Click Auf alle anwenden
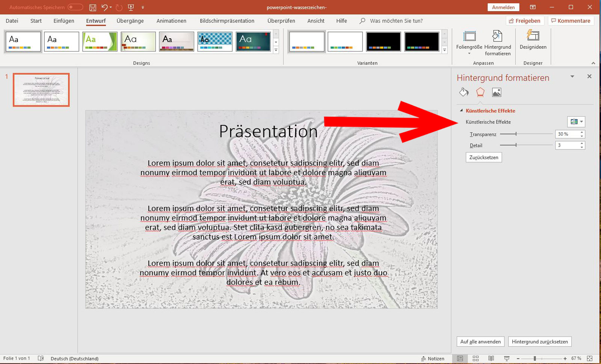The width and height of the screenshot is (601, 364). 480,341
